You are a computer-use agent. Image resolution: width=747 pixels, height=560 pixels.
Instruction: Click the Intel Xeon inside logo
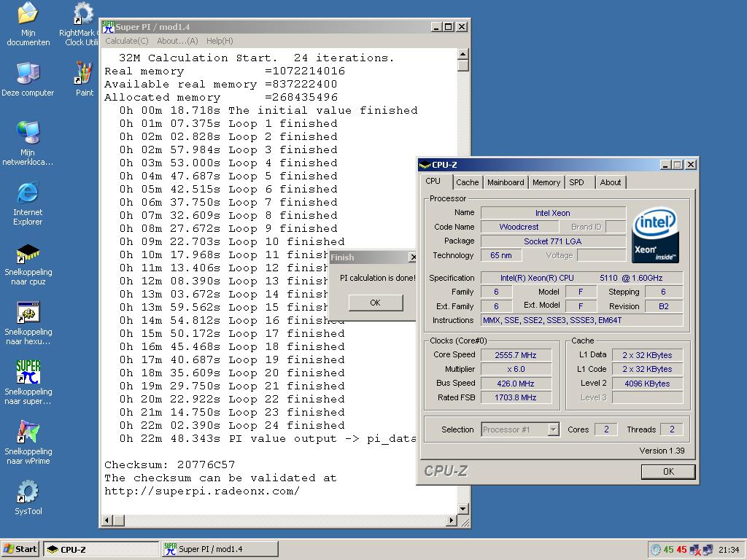(x=655, y=235)
